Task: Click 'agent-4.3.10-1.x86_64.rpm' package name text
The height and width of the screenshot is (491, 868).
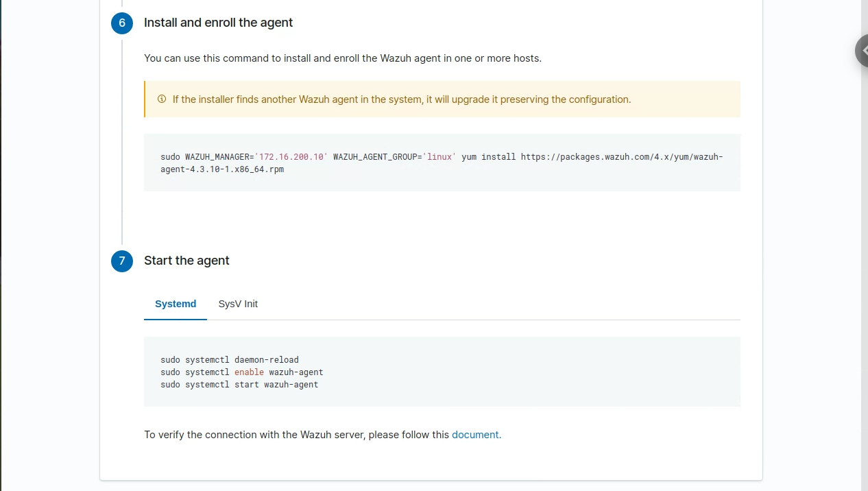Action: (x=222, y=169)
